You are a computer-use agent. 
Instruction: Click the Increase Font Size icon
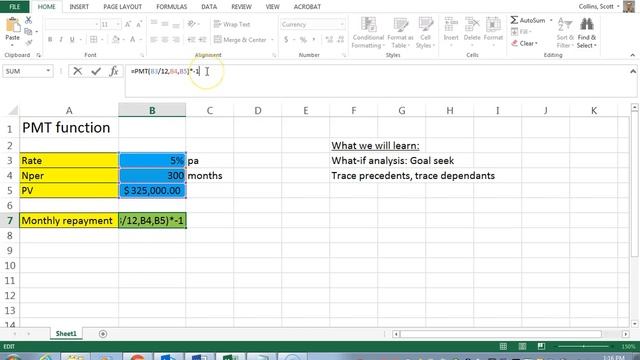128,24
